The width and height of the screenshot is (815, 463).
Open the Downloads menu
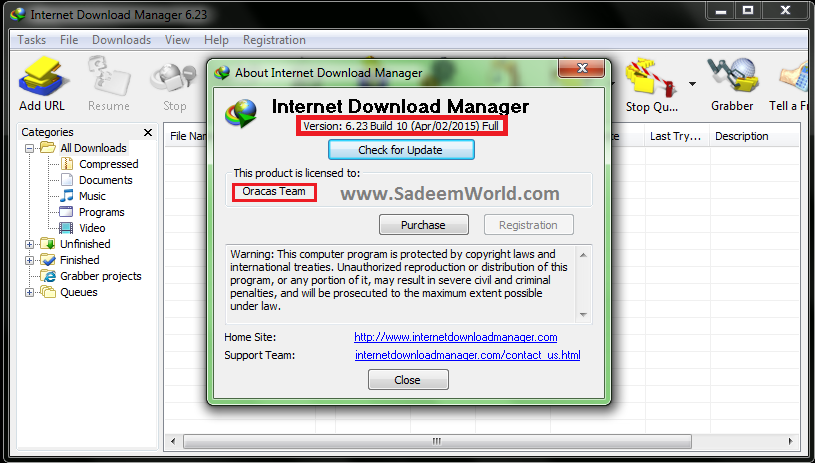122,40
